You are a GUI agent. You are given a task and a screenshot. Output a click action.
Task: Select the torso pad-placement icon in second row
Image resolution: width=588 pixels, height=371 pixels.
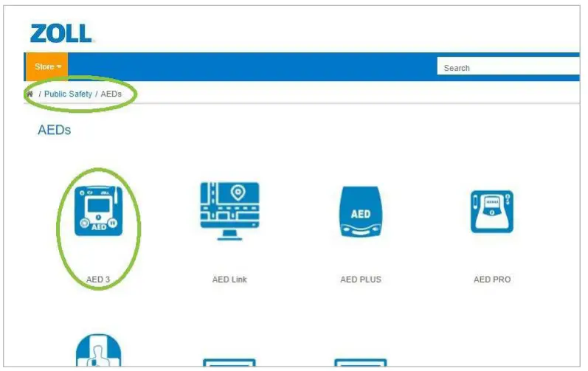click(99, 350)
